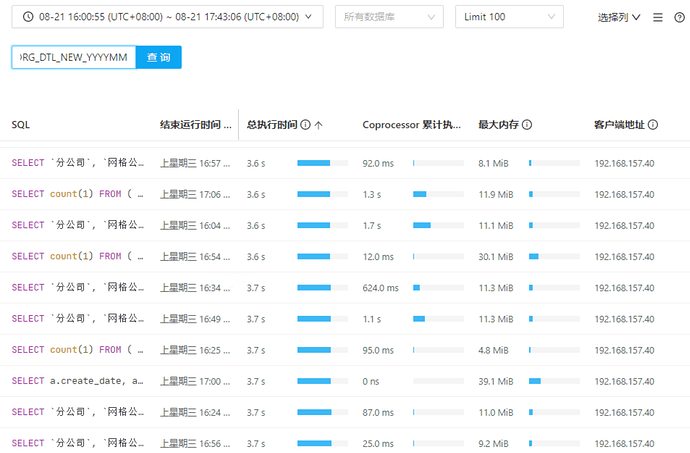Click the 客户端地址 info icon
This screenshot has height=453, width=690.
coord(653,125)
